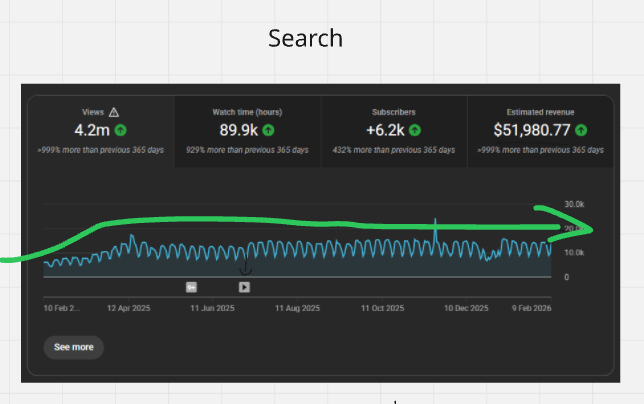Click the green up-arrow next to $51,980.77
The height and width of the screenshot is (404, 644).
point(581,131)
